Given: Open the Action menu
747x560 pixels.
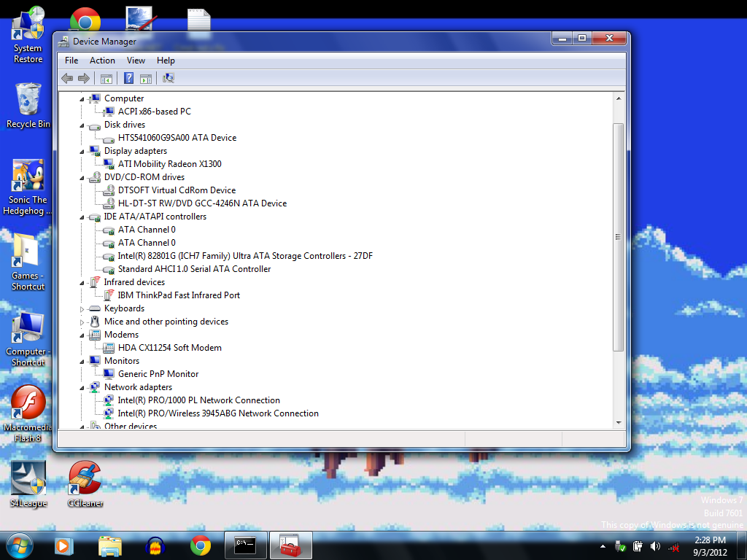Looking at the screenshot, I should click(102, 60).
